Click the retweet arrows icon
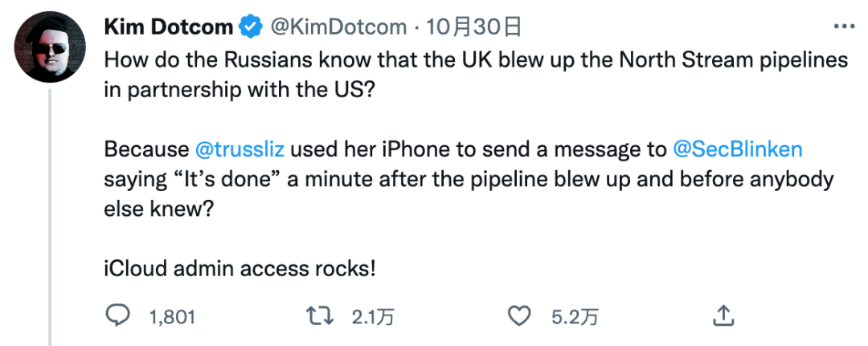 [321, 315]
